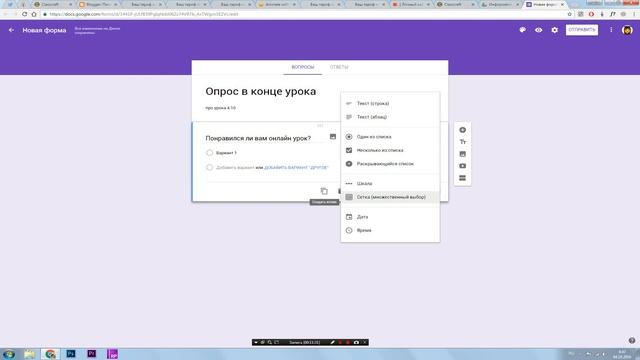Click the ОТПРАВИТЬ send button

pyautogui.click(x=582, y=30)
